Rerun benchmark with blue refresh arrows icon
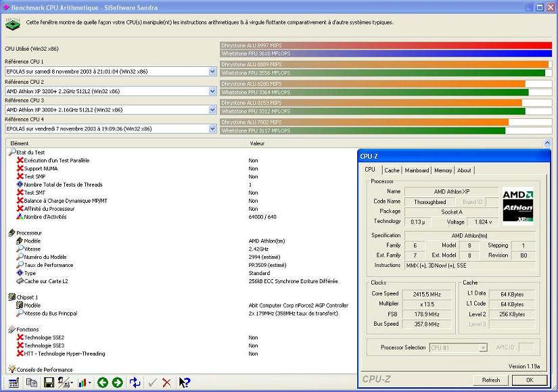 [x=135, y=383]
